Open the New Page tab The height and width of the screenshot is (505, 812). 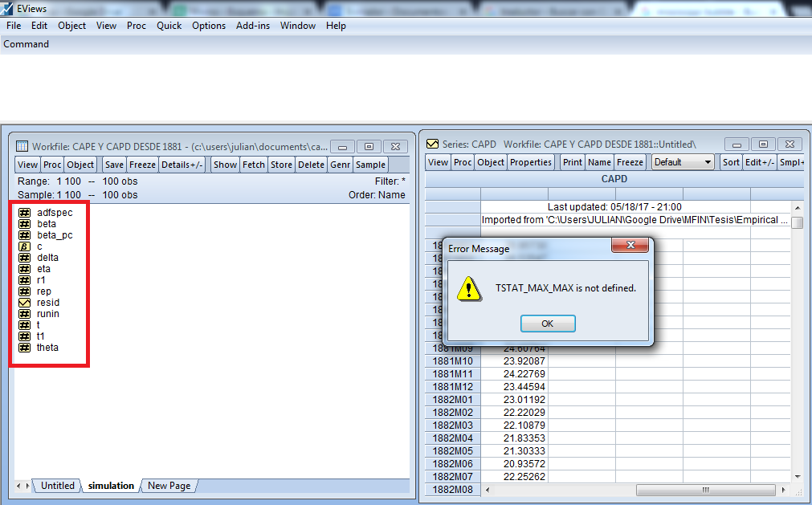click(169, 486)
